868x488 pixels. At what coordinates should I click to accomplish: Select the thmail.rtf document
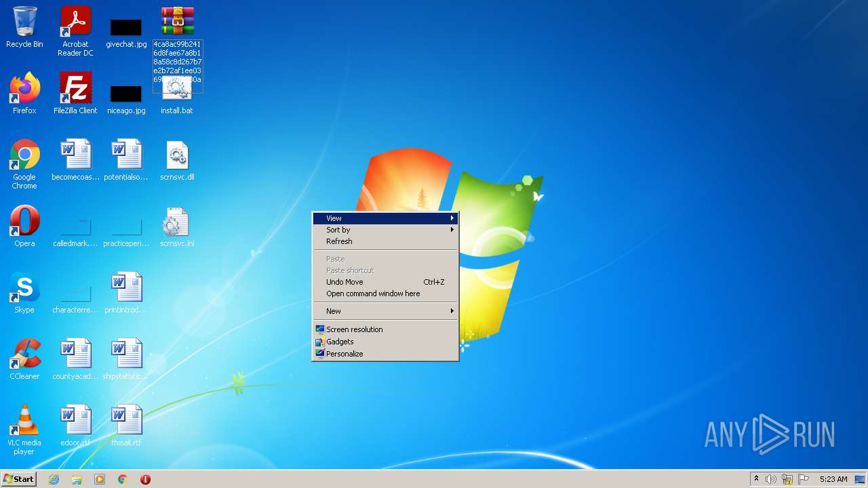(126, 426)
